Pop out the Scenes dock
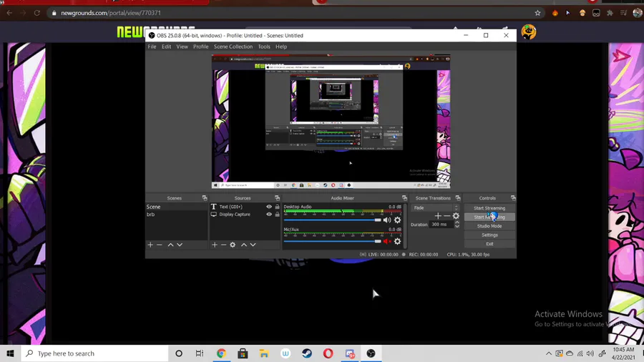 pyautogui.click(x=205, y=198)
